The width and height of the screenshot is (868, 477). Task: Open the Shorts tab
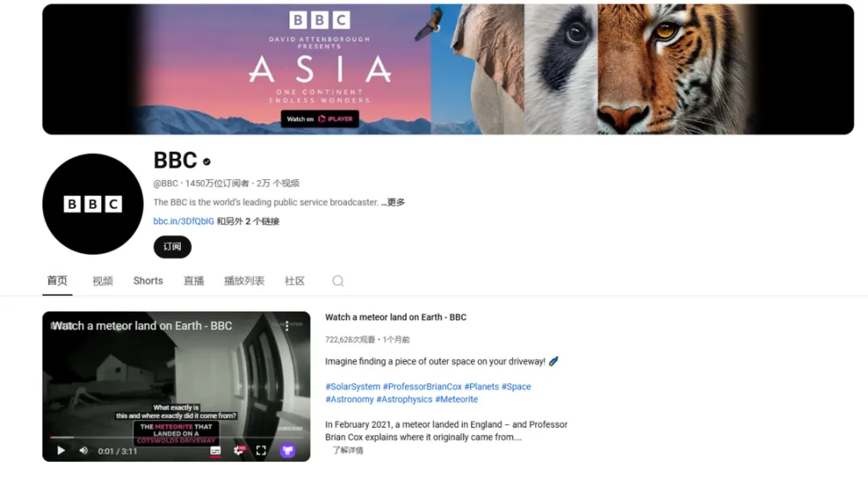148,280
